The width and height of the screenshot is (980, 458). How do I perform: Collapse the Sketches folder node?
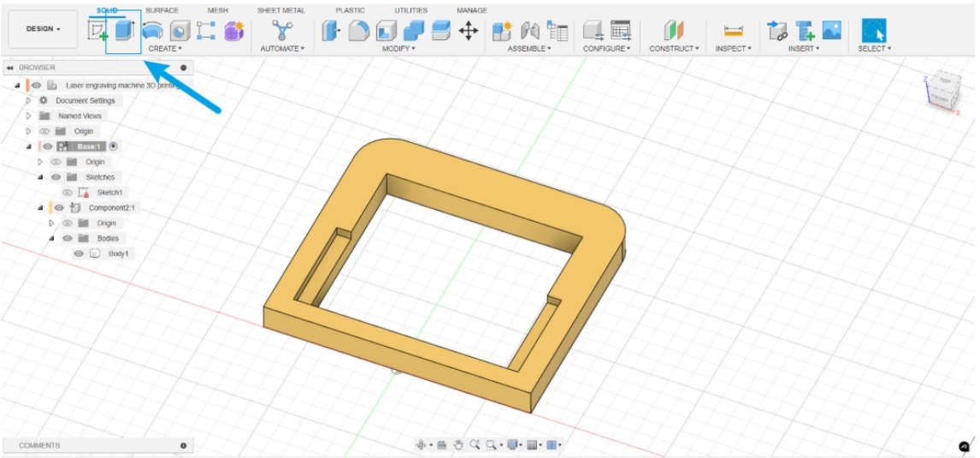coord(40,177)
